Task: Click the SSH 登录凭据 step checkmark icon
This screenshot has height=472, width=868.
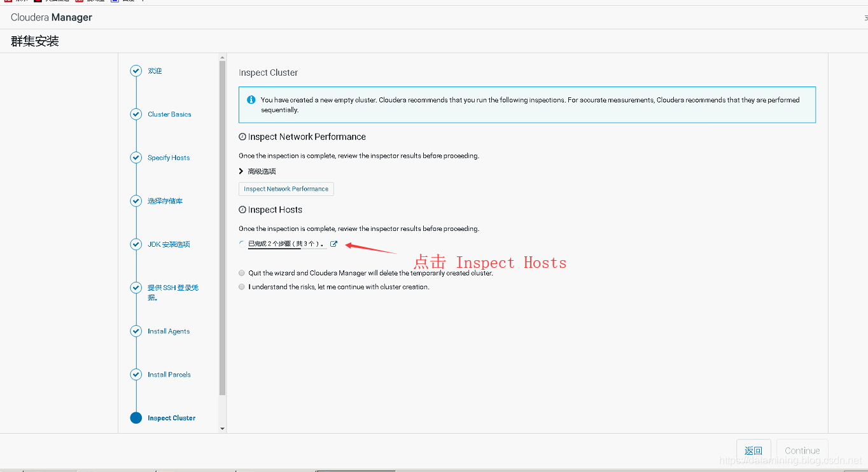Action: (136, 288)
